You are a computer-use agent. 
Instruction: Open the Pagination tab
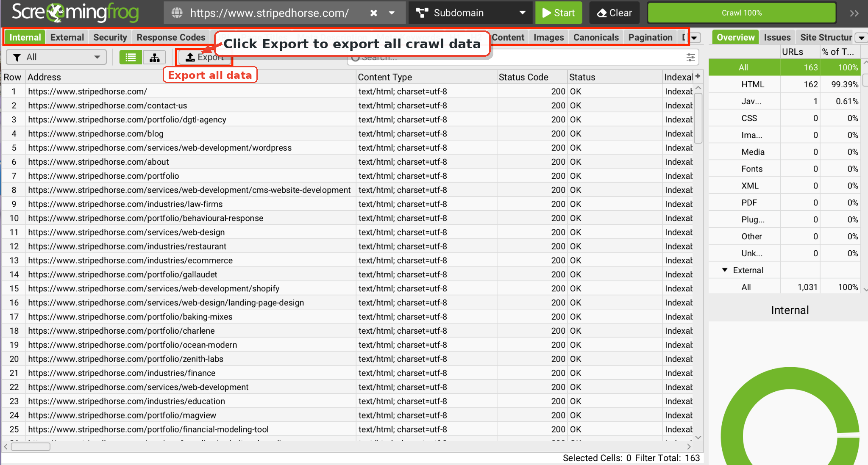pos(650,37)
